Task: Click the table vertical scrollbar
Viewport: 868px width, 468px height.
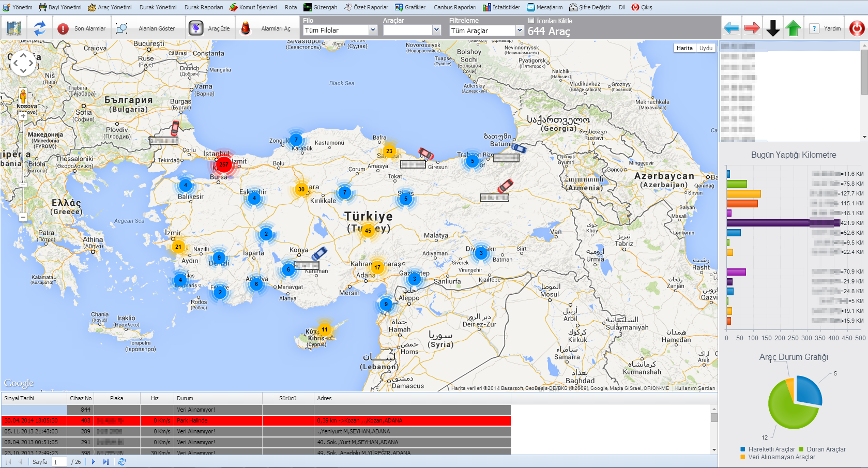Action: click(x=714, y=429)
